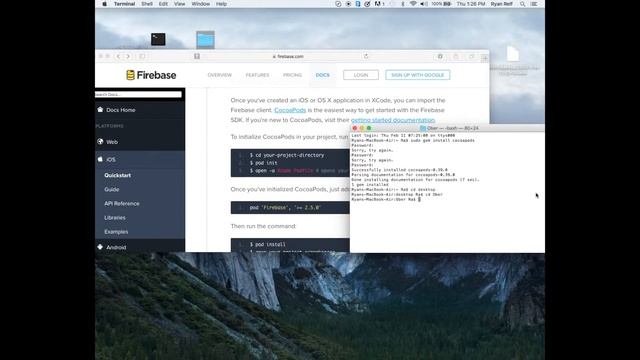Image resolution: width=640 pixels, height=360 pixels.
Task: Open the iOS Quickstart page
Action: [x=118, y=175]
